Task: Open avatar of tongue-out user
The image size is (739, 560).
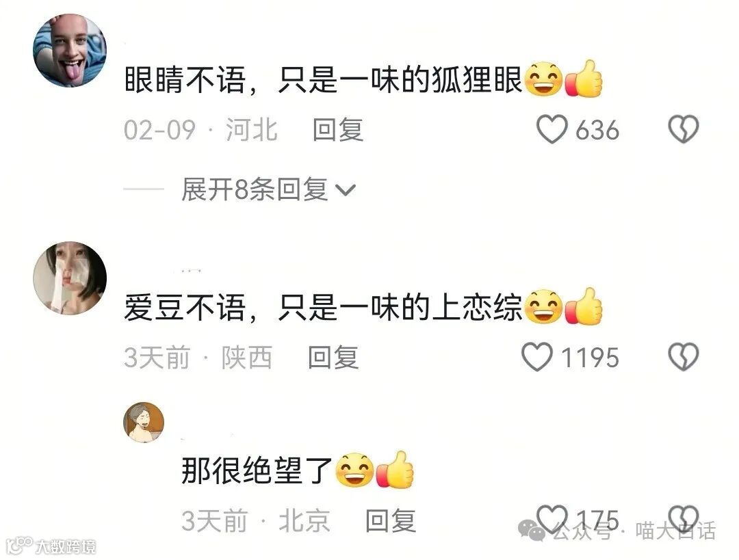Action: [x=70, y=51]
